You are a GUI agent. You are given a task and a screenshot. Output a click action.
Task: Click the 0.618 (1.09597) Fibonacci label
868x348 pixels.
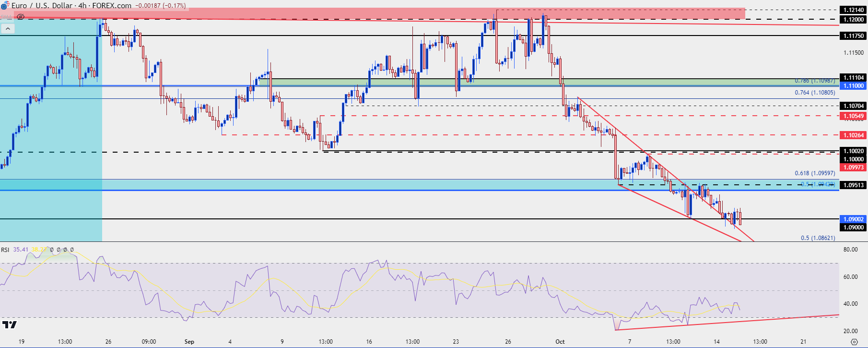click(815, 173)
